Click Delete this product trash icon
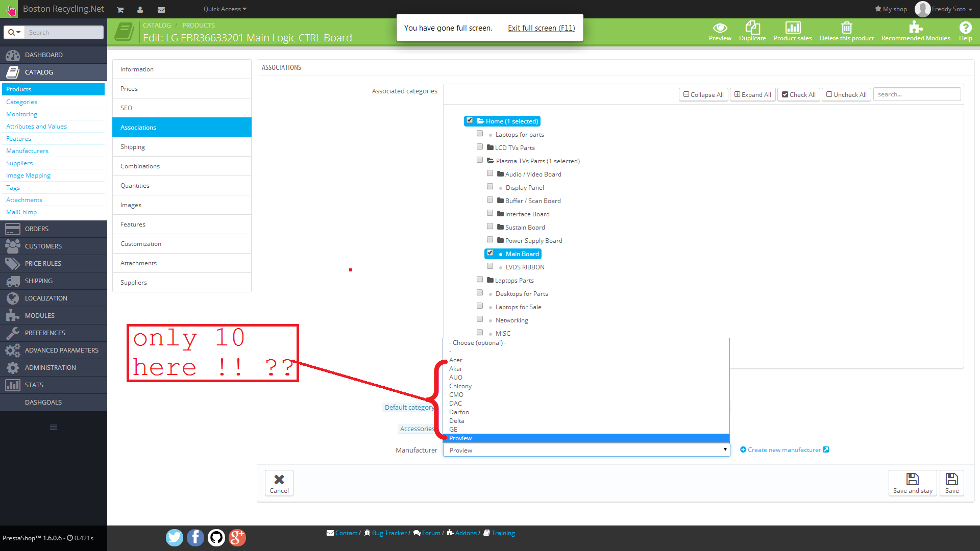 (x=846, y=28)
